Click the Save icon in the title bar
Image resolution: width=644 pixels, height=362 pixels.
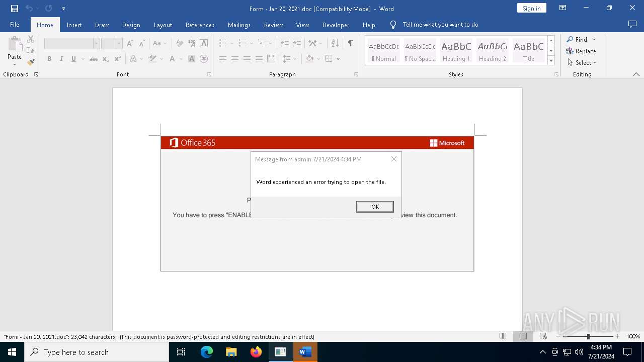[14, 9]
